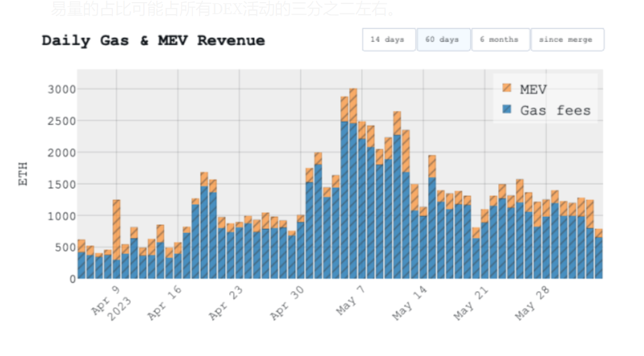Show data since merge

pos(567,40)
